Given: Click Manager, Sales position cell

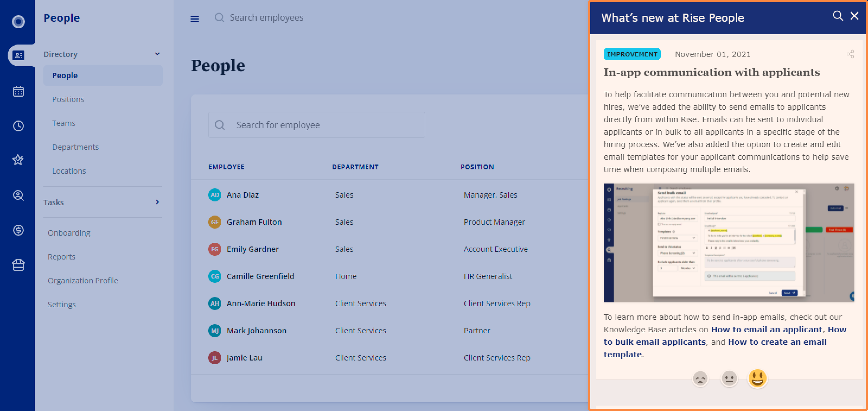Looking at the screenshot, I should click(x=490, y=195).
